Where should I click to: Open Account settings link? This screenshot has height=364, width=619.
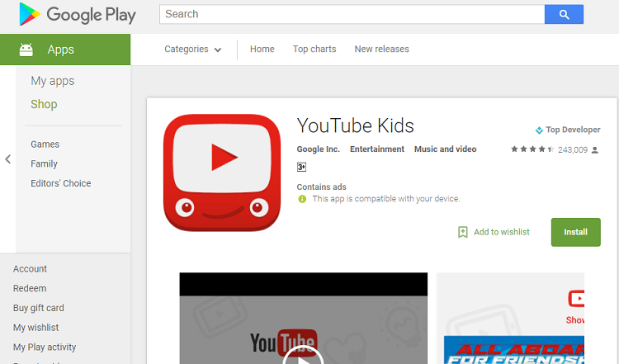coord(30,269)
